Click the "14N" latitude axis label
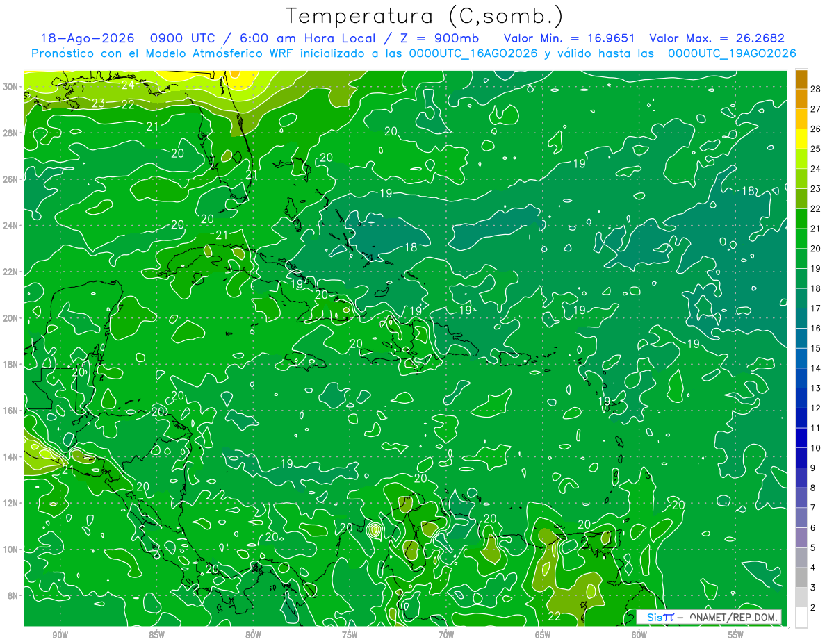This screenshot has height=644, width=834. coord(11,457)
